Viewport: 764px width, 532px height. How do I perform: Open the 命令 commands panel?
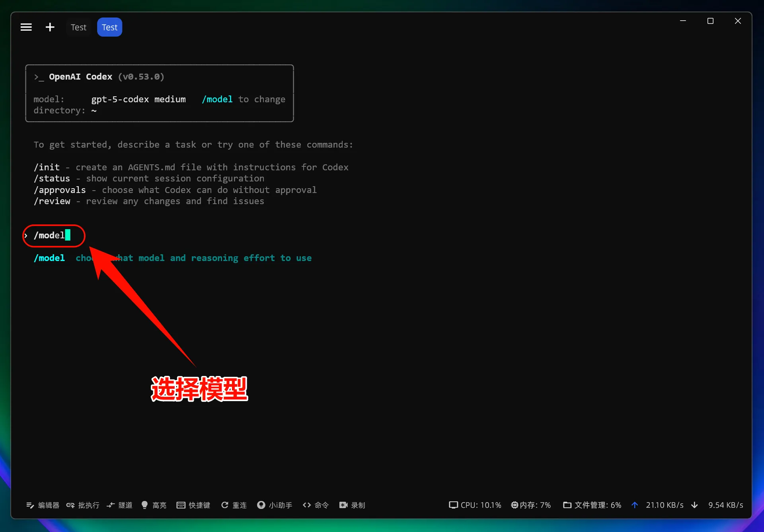[x=316, y=505]
